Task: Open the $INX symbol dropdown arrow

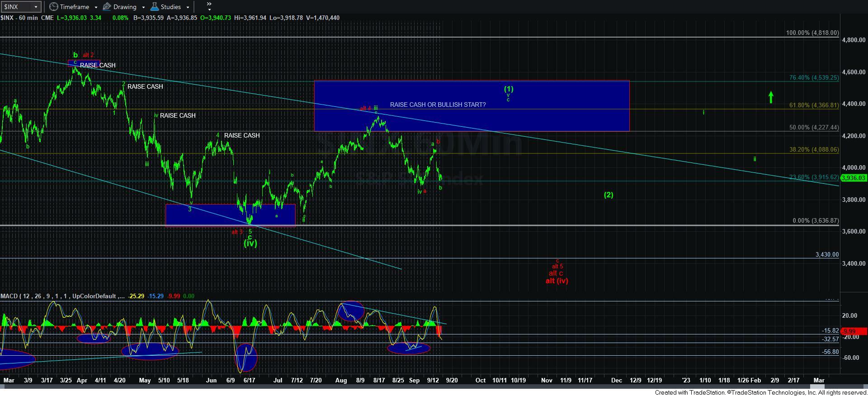Action: [x=36, y=7]
